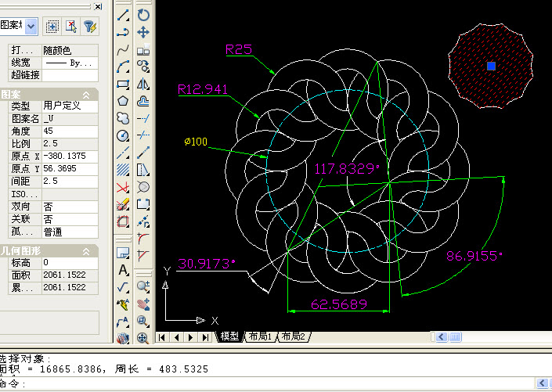This screenshot has height=392, width=552.
Task: Select the Revision Cloud tool
Action: pyautogui.click(x=123, y=118)
